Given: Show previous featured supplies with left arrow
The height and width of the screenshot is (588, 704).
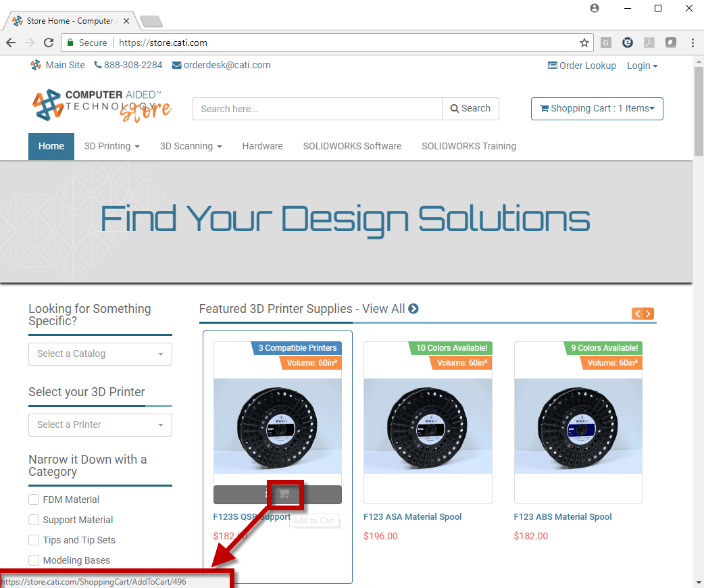Looking at the screenshot, I should [638, 314].
